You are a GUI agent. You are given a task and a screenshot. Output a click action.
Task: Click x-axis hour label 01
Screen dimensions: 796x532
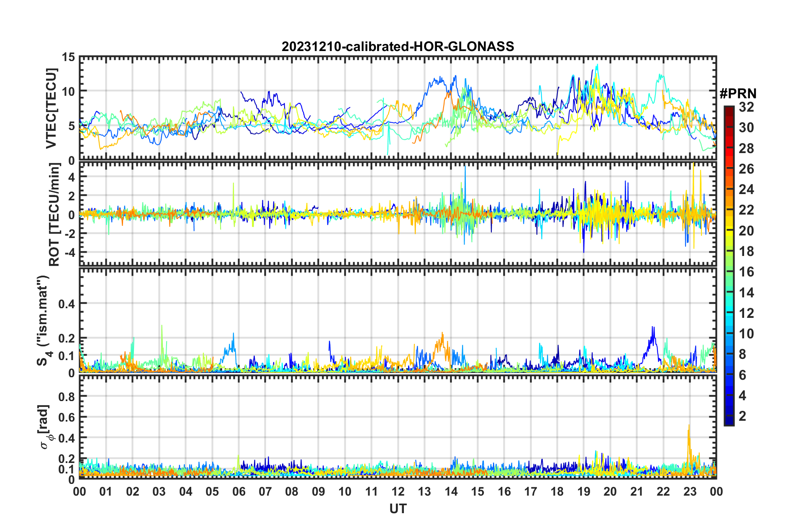pyautogui.click(x=106, y=492)
